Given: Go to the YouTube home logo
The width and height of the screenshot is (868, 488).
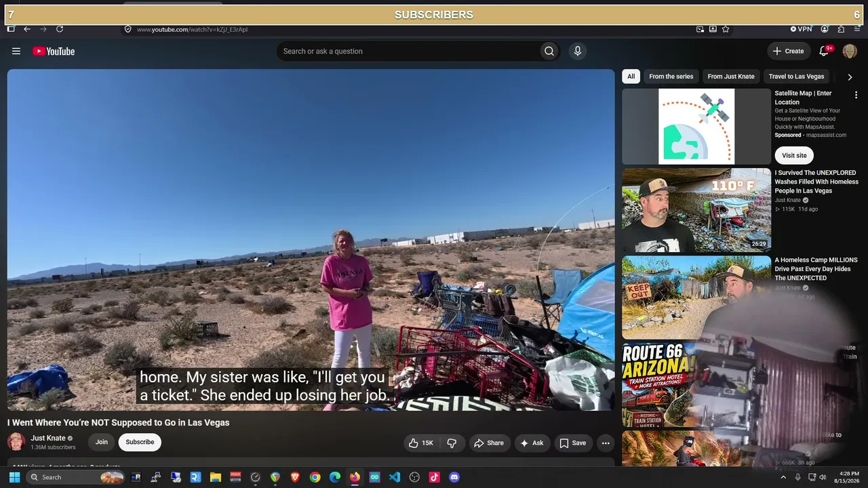Looking at the screenshot, I should pyautogui.click(x=54, y=51).
